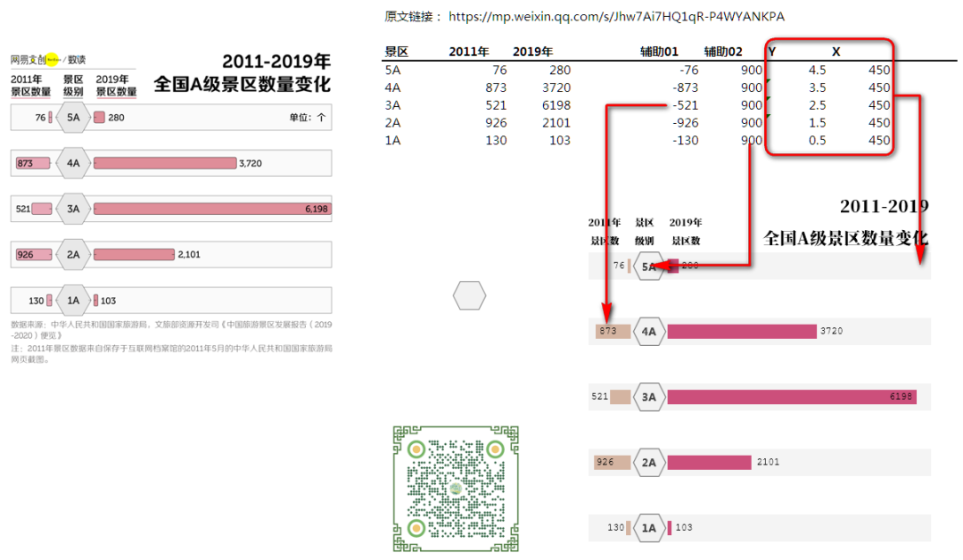Select cell -926 in the 辅助01 column
963x560 pixels.
coord(686,123)
